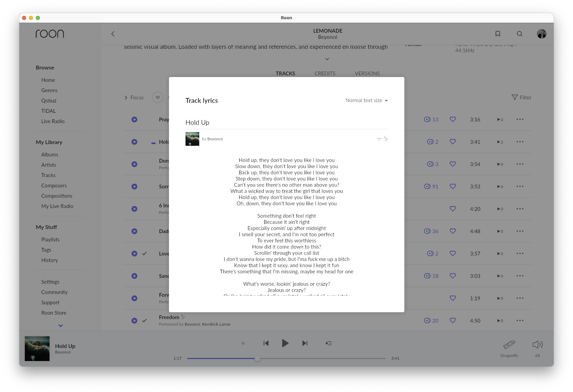Skip to the previous track
573x392 pixels.
pyautogui.click(x=266, y=343)
